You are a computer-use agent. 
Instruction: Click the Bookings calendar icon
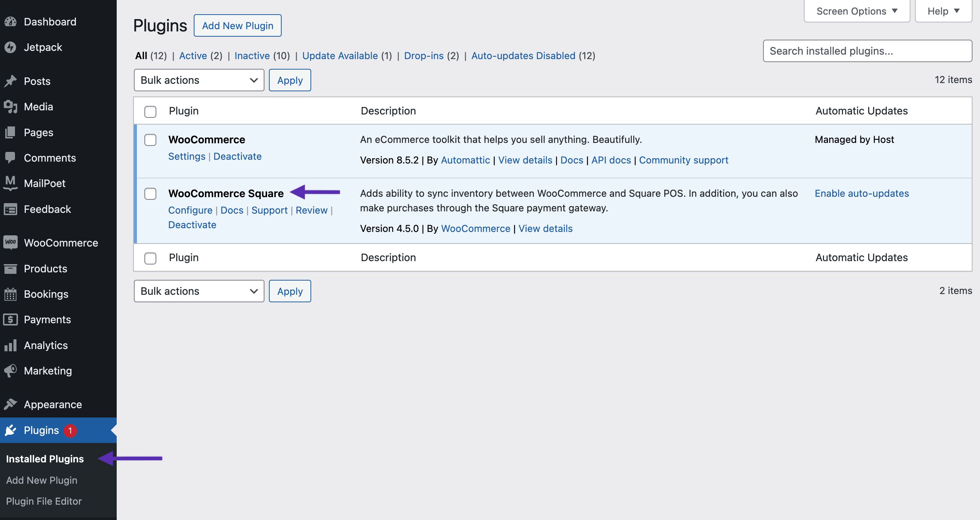[x=10, y=294]
